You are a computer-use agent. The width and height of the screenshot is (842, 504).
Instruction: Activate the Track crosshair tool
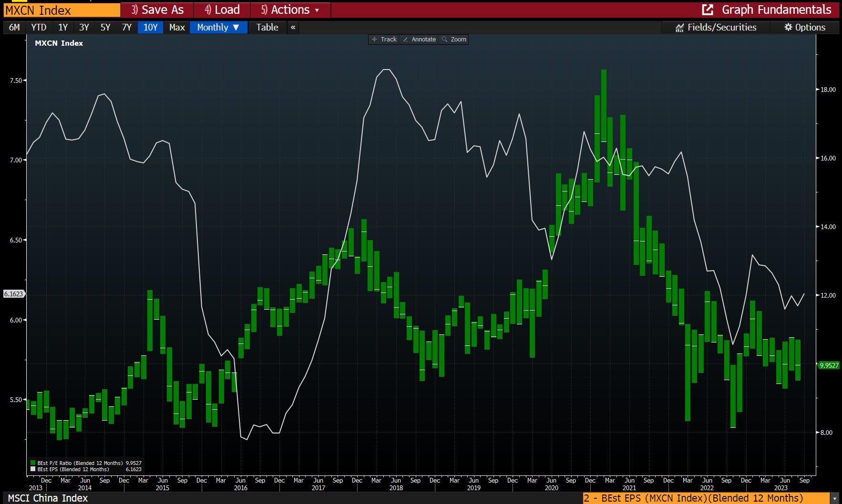click(x=384, y=40)
